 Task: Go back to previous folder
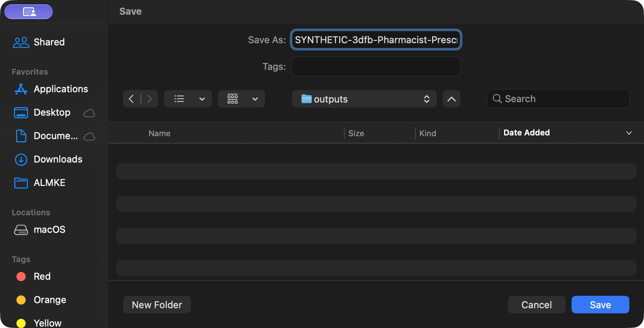pyautogui.click(x=131, y=99)
